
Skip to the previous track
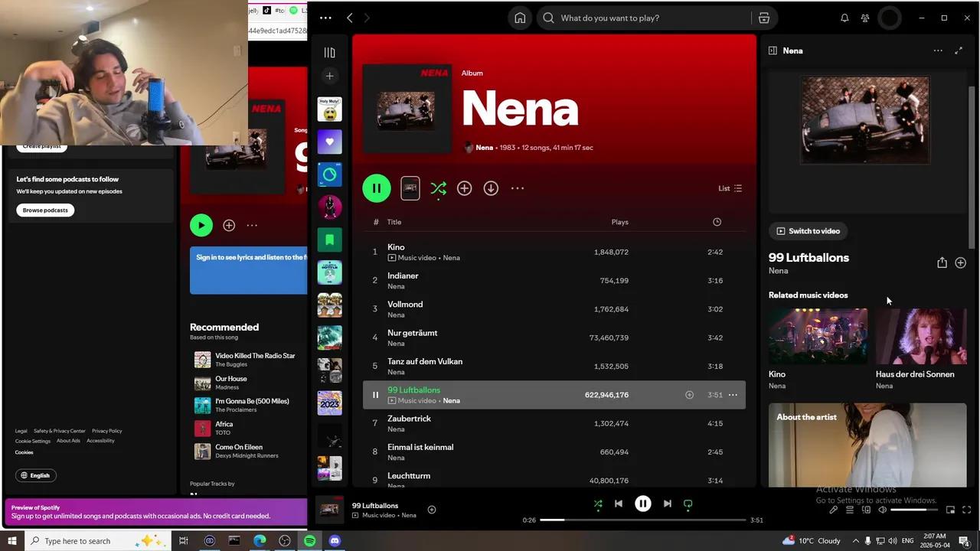pos(619,504)
